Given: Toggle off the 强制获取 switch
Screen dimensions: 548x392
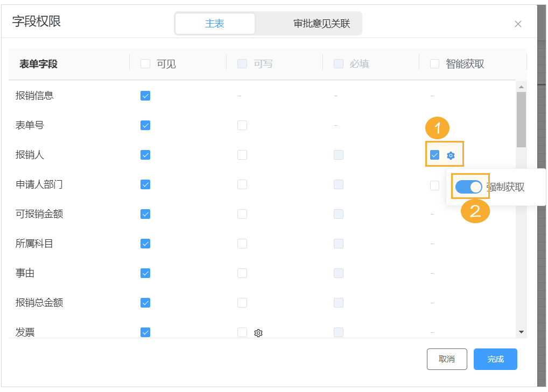Looking at the screenshot, I should pos(468,187).
